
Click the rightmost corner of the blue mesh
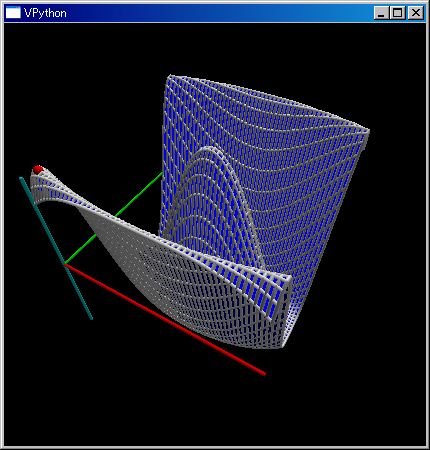[367, 131]
